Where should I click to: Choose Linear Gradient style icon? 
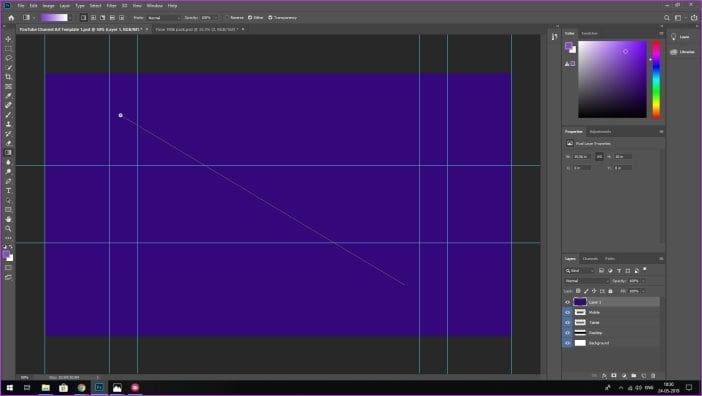(83, 17)
